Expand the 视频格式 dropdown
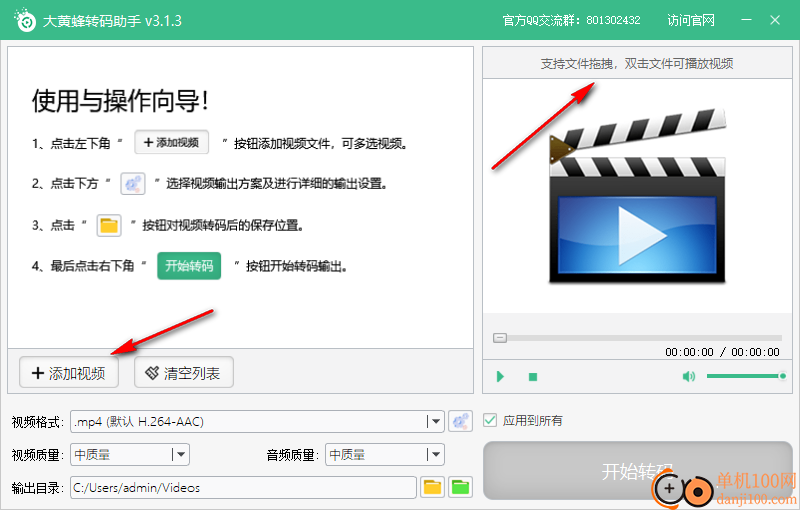 point(434,422)
